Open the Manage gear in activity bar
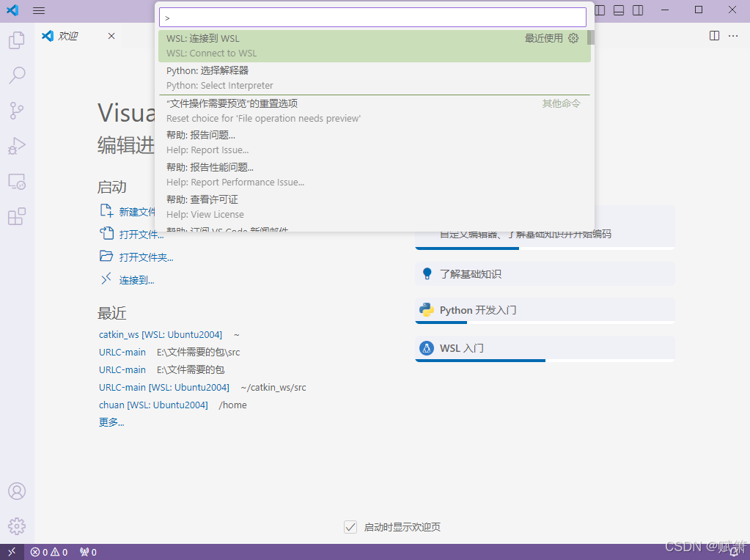The image size is (750, 560). [x=17, y=526]
